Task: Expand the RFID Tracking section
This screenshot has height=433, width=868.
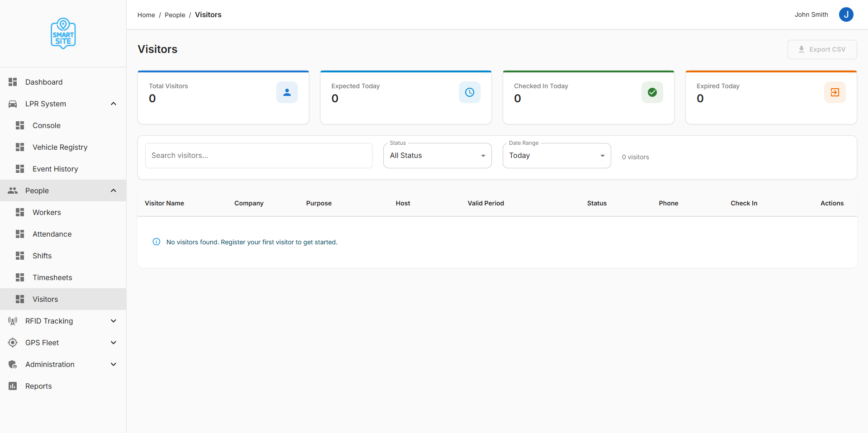Action: click(x=113, y=321)
